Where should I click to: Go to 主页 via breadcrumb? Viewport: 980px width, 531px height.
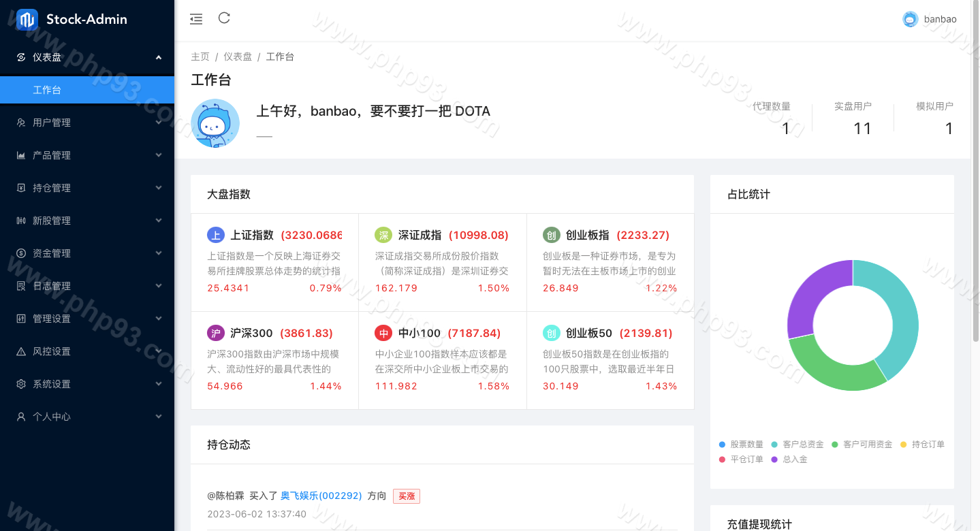click(200, 57)
